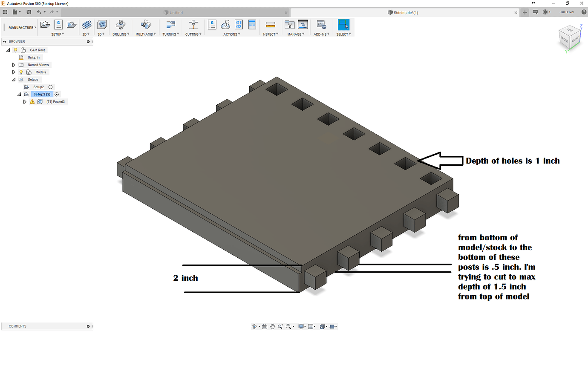
Task: Collapse the Browser panel
Action: pos(4,41)
